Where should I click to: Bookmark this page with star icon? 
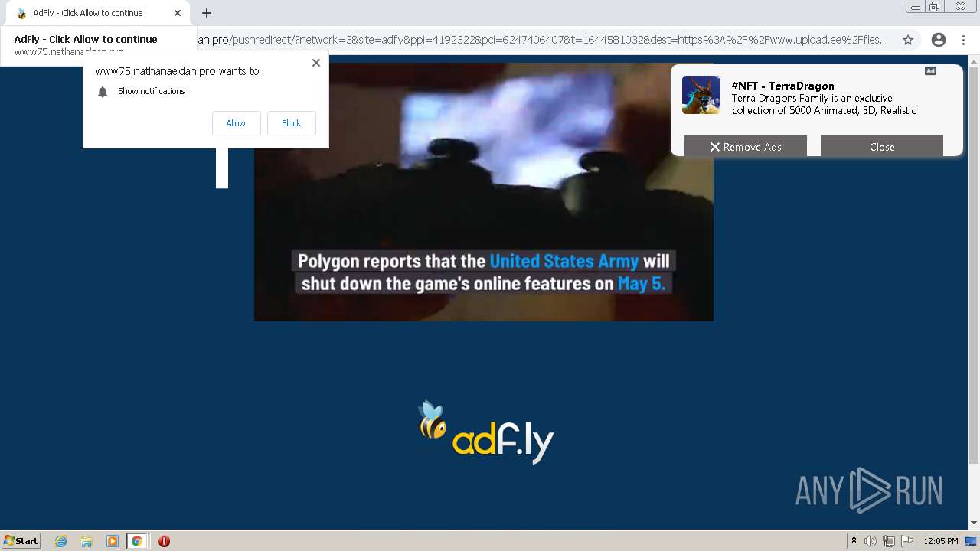click(908, 40)
